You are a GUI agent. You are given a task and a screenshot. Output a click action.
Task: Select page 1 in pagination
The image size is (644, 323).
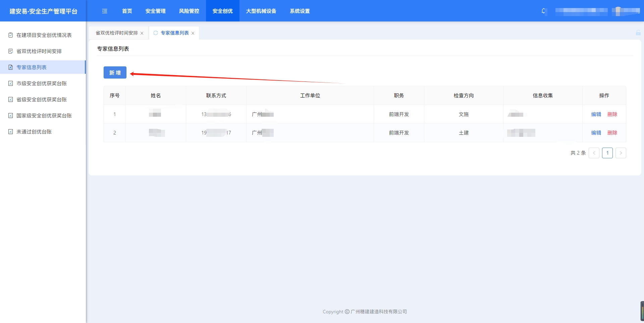[x=607, y=153]
